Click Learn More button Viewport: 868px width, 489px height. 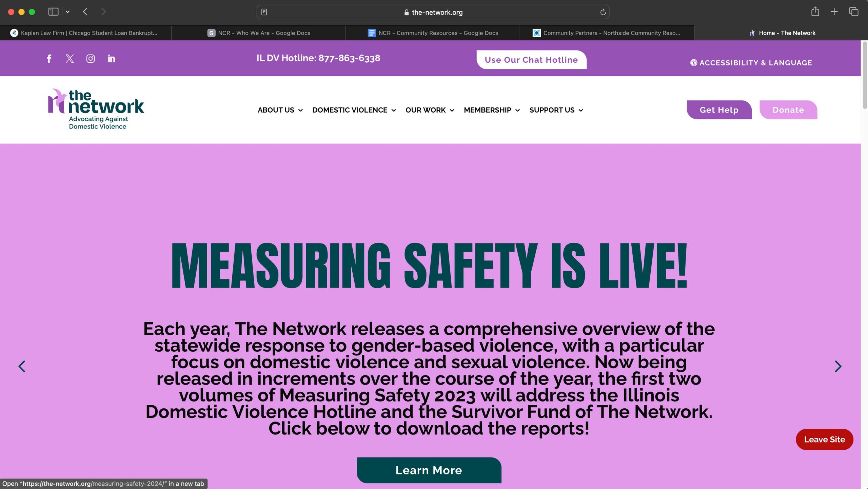point(429,470)
